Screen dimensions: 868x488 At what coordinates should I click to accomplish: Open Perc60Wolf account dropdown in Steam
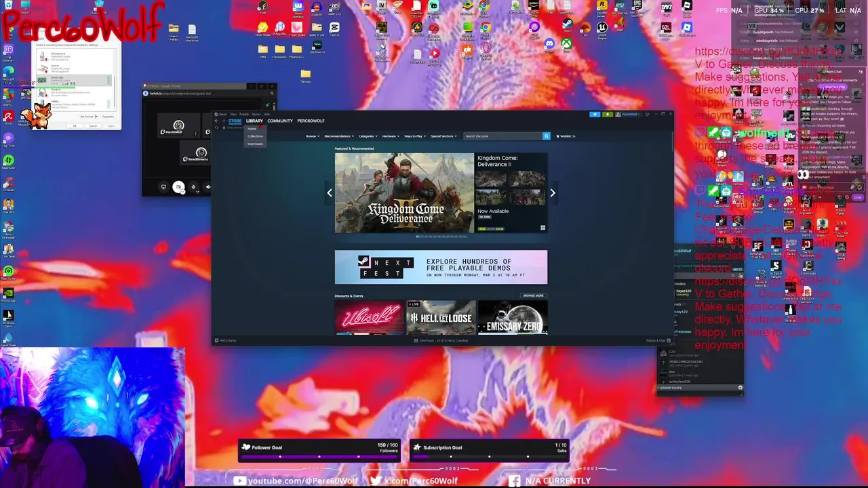pos(628,115)
